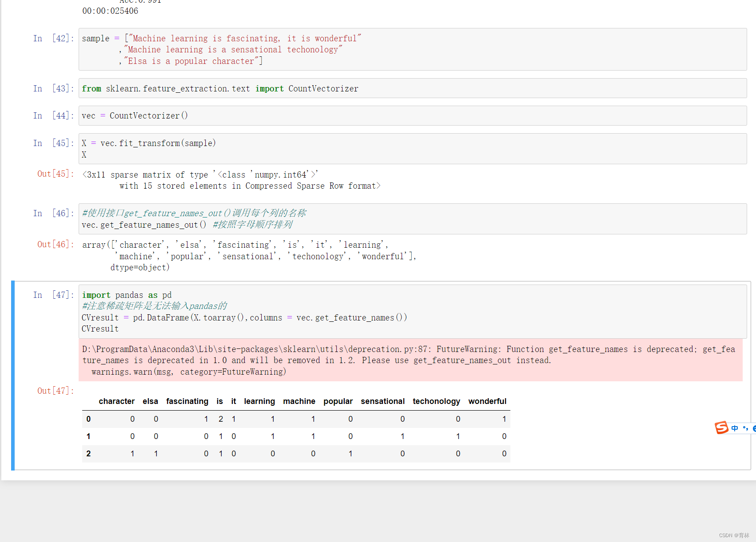Click the feature names array output

pos(249,256)
